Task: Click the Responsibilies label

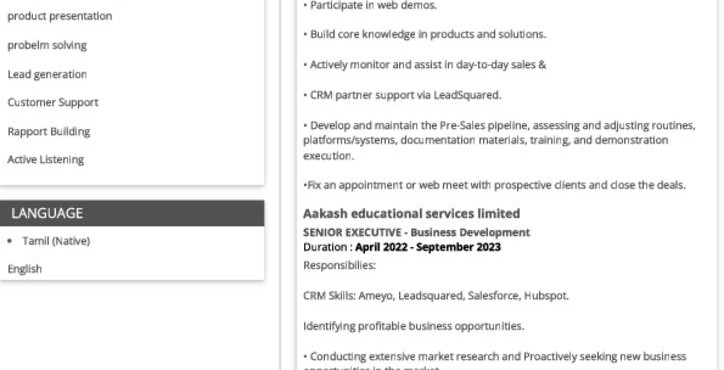Action: point(339,265)
